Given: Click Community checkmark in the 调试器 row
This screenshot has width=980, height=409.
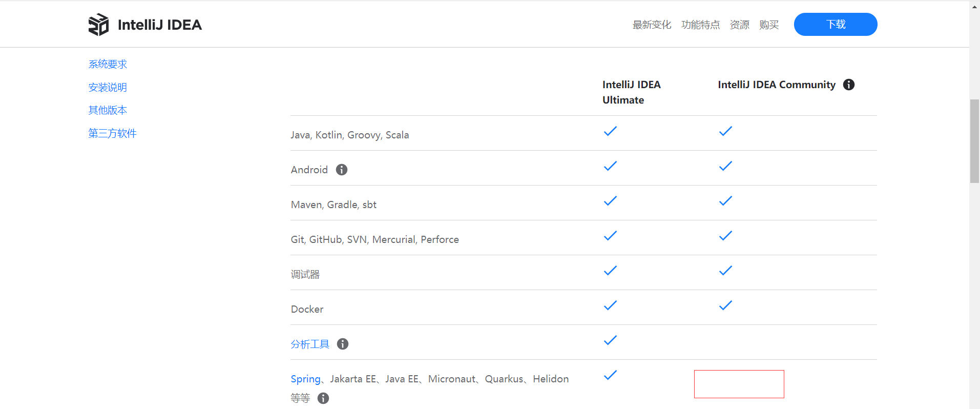Looking at the screenshot, I should click(725, 271).
